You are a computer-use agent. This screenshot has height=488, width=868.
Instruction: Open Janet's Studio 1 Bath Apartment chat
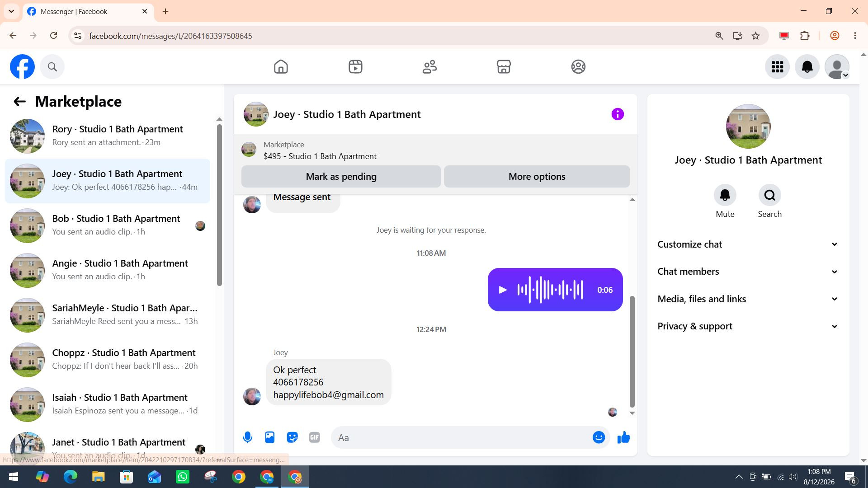[x=108, y=447]
